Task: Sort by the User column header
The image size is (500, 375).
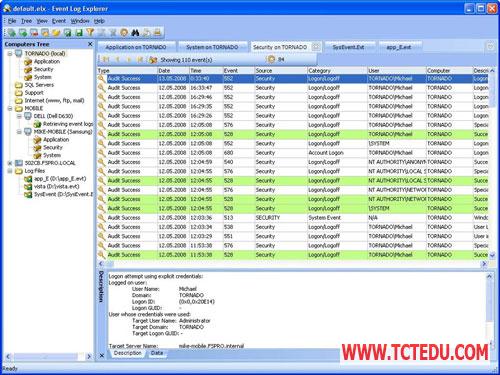Action: [x=397, y=71]
